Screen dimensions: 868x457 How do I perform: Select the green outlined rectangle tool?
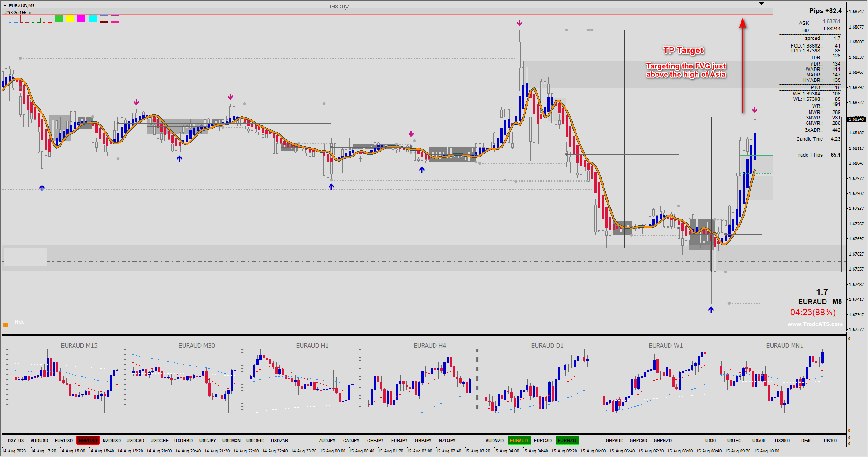pyautogui.click(x=36, y=18)
